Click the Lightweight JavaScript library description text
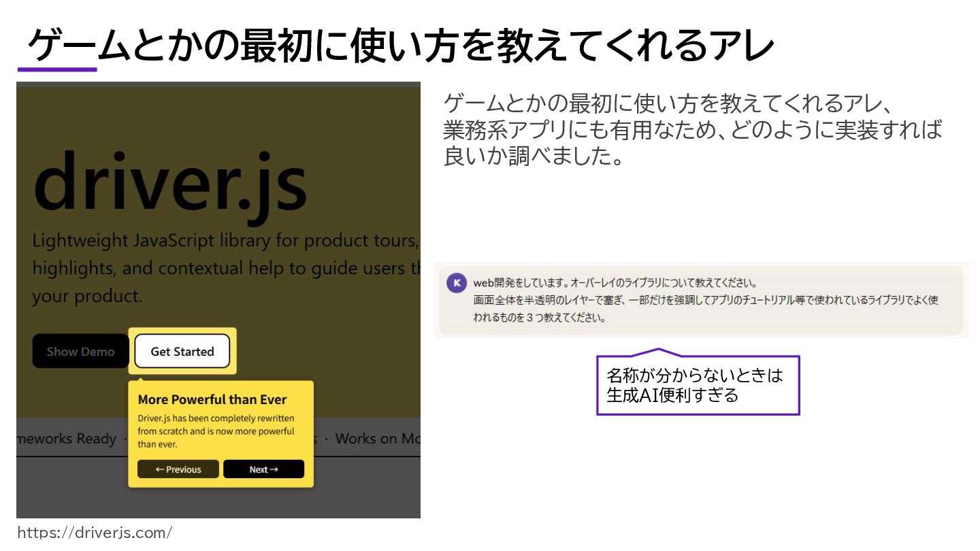 [x=226, y=269]
